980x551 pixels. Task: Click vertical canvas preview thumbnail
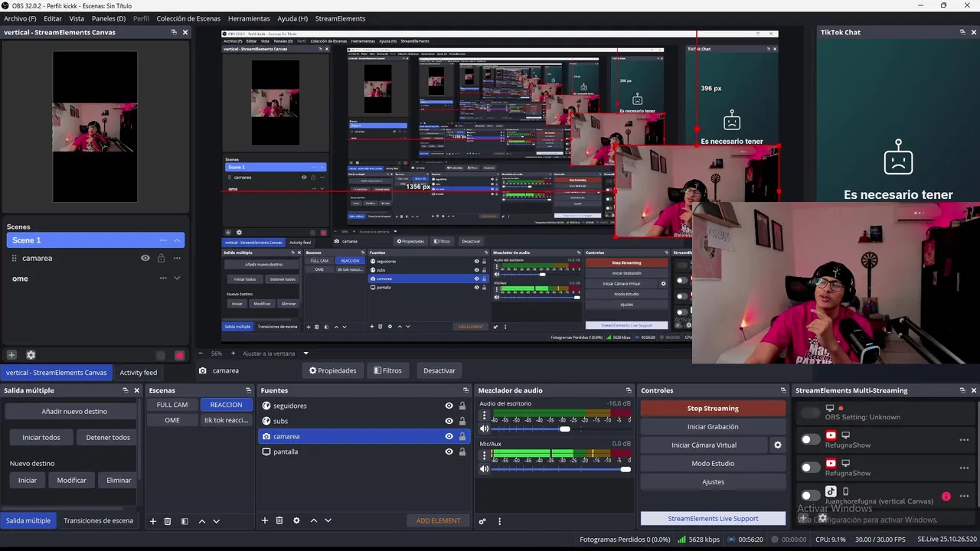pos(95,127)
